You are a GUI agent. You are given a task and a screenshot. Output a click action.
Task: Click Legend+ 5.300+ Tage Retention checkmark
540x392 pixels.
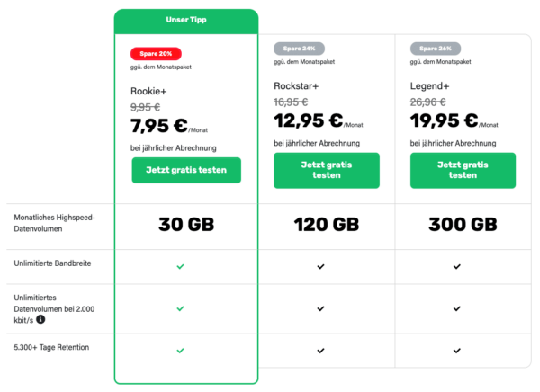click(x=456, y=351)
